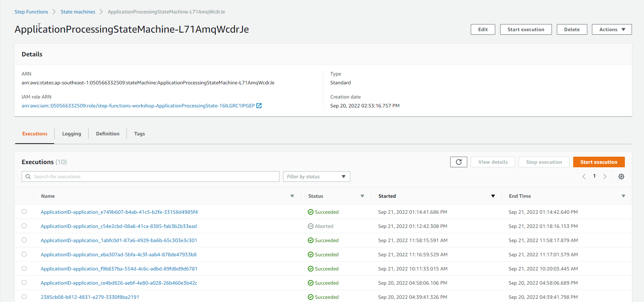The height and width of the screenshot is (302, 644).
Task: Open IAM role ARN external link icon
Action: coord(259,106)
